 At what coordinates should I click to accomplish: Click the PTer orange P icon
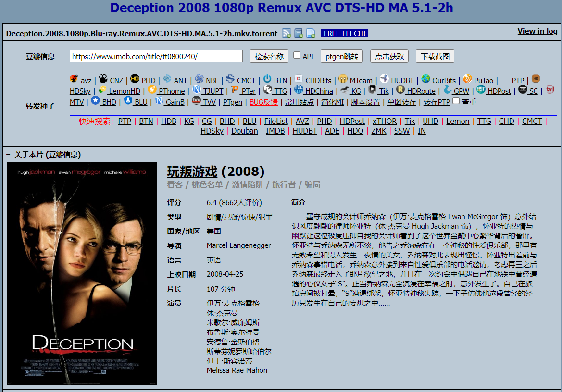[235, 89]
